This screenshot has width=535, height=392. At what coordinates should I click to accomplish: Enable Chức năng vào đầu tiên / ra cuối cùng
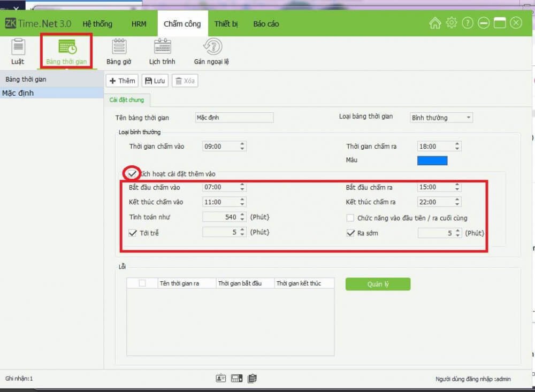pos(350,217)
